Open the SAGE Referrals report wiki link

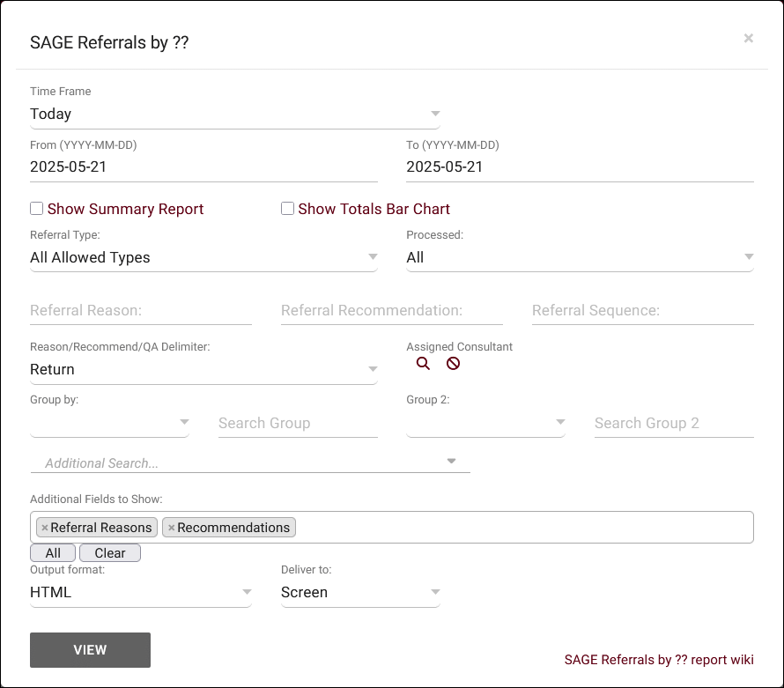pos(658,660)
